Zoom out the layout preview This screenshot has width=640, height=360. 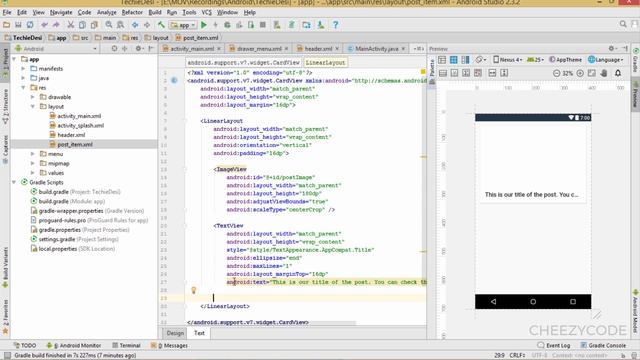point(556,73)
